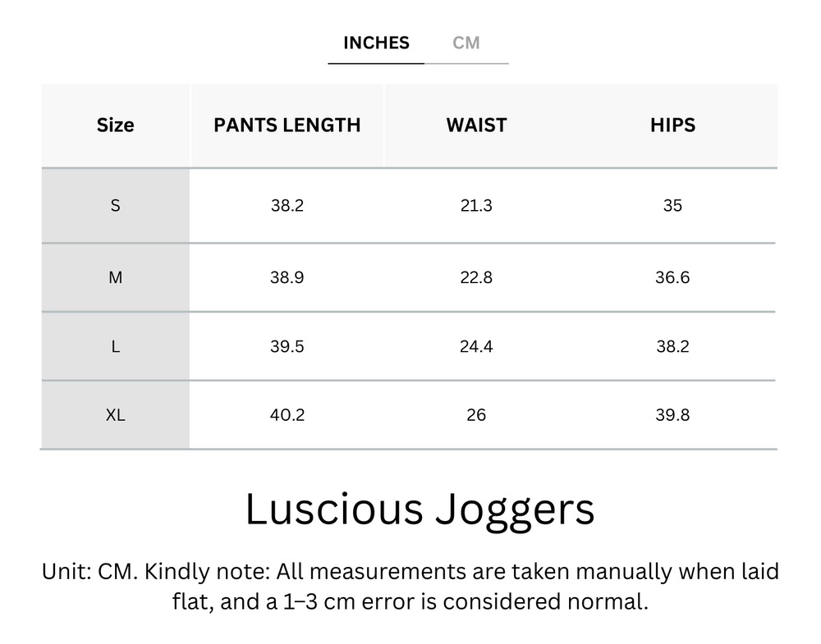821x644 pixels.
Task: Click the 36.6 hips value for size M
Action: [672, 277]
